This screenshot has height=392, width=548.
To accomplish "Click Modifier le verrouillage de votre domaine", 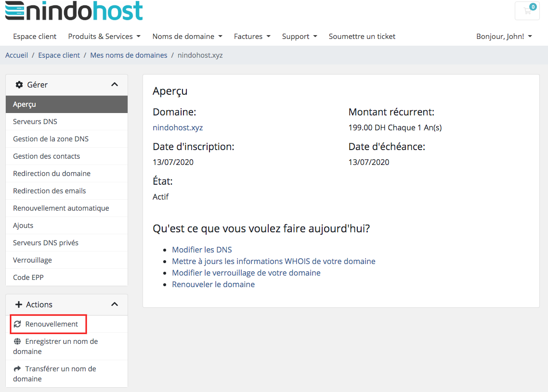I will tap(246, 273).
